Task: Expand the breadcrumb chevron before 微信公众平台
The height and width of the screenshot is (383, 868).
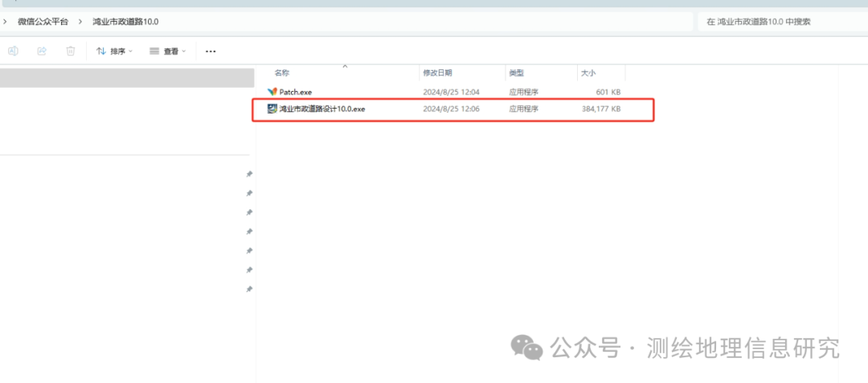Action: click(x=5, y=22)
